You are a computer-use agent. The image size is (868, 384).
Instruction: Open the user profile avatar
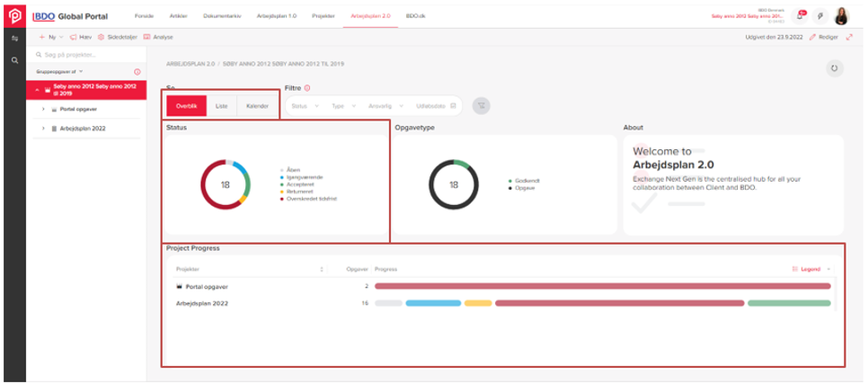[841, 16]
